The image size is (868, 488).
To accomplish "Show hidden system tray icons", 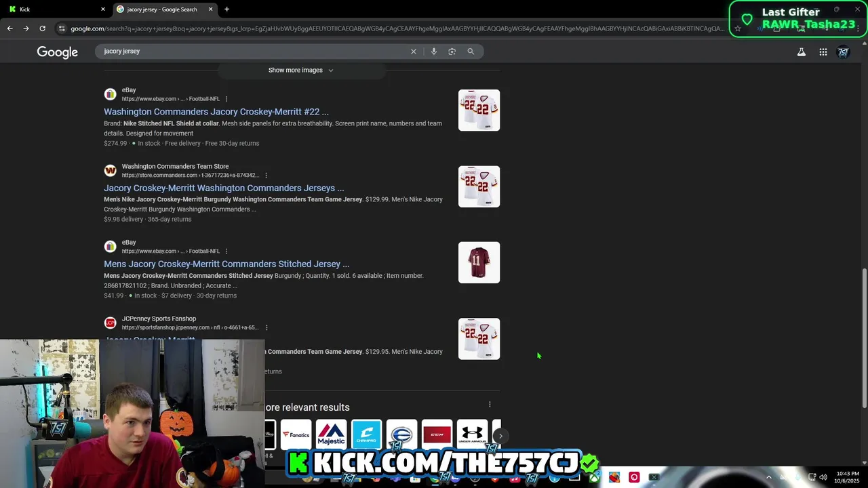I will pos(768,477).
